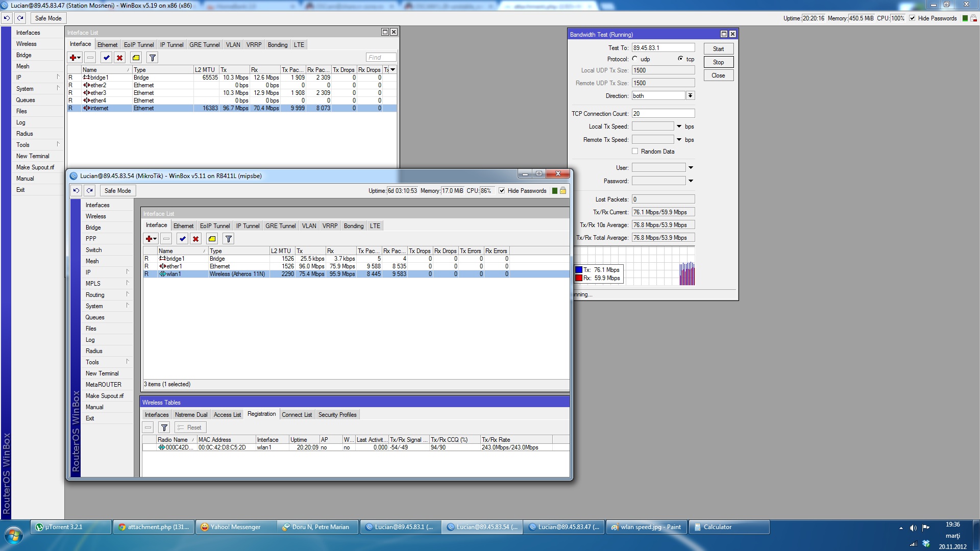Click the undo icon in the RB411L WinBox toolbar

(76, 191)
